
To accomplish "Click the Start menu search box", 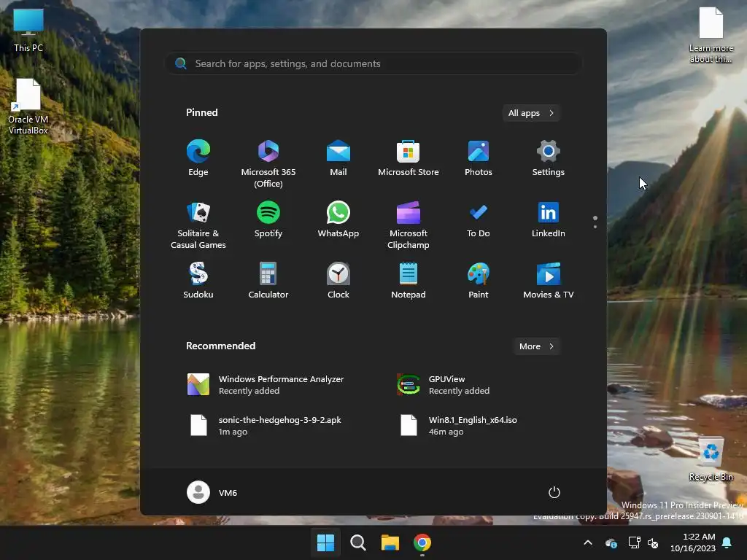I will 374,63.
